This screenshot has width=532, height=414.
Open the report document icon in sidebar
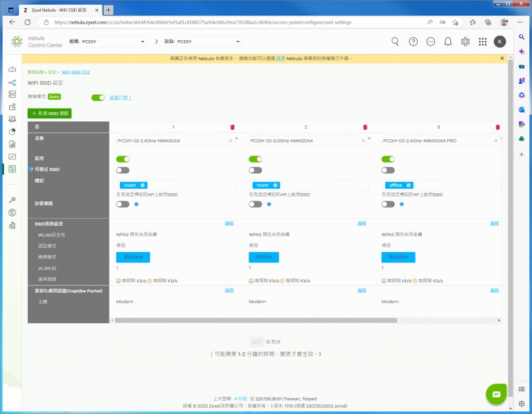coord(12,144)
